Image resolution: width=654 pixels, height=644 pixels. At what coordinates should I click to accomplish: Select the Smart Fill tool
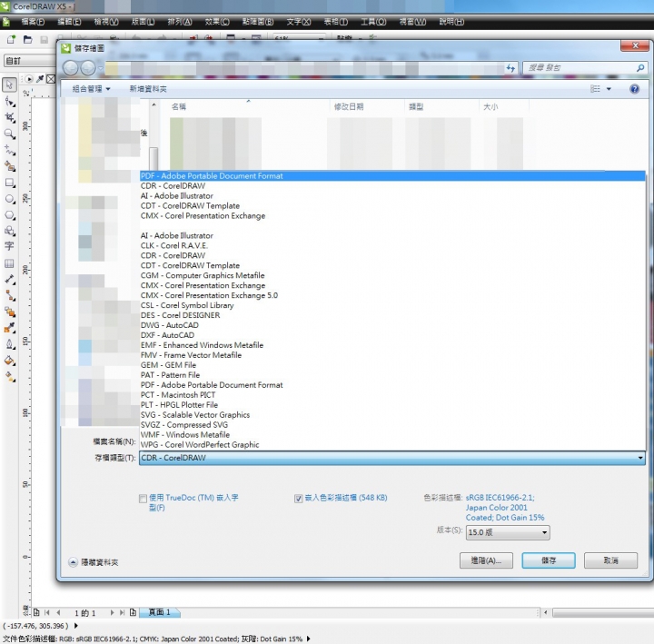[x=10, y=166]
